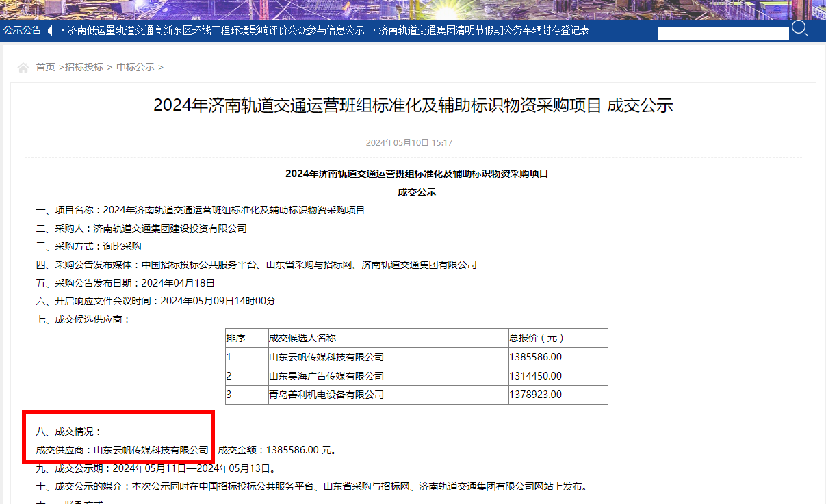826x504 pixels.
Task: Click the home icon in the breadcrumb bar
Action: 23,66
